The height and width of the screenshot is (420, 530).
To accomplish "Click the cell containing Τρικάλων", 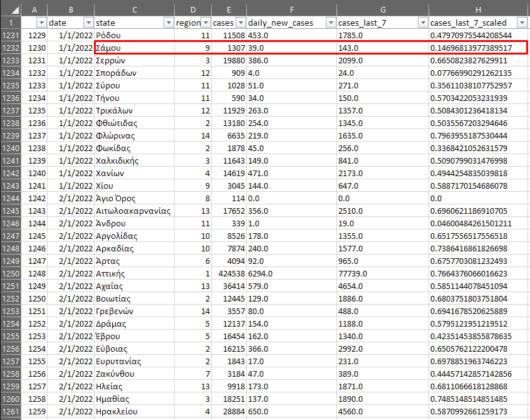I will (x=135, y=111).
